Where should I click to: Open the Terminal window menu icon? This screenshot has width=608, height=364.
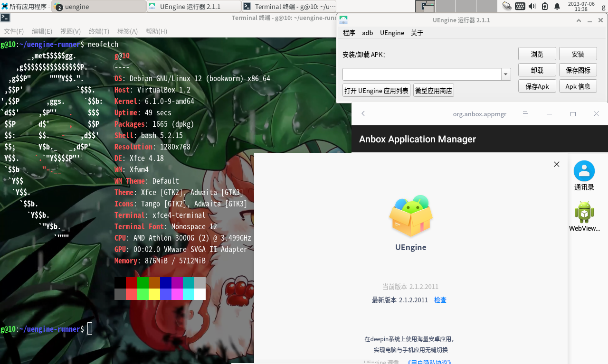pyautogui.click(x=5, y=18)
